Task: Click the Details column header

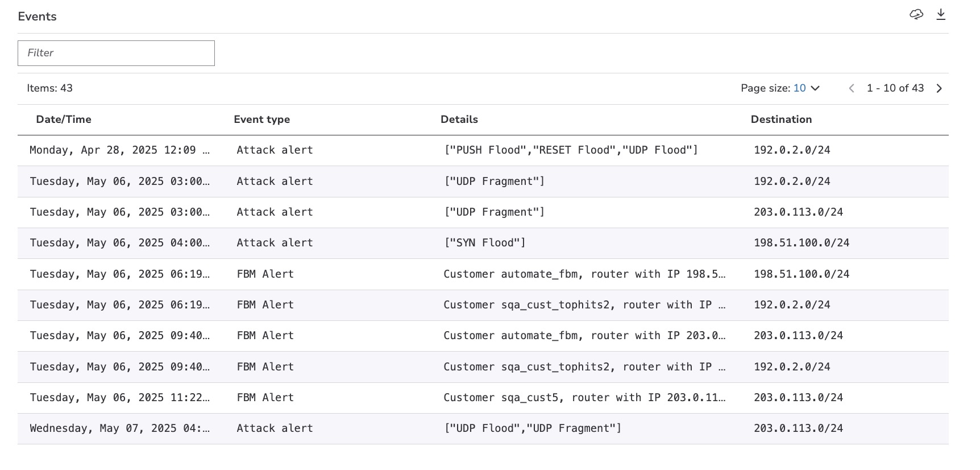Action: tap(459, 119)
